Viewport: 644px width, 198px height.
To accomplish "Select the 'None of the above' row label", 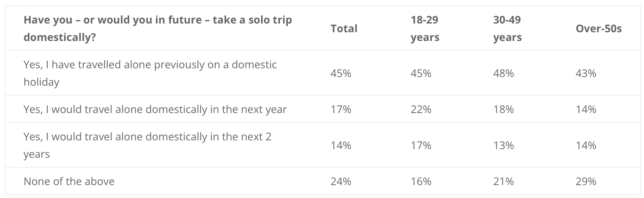I will [69, 181].
